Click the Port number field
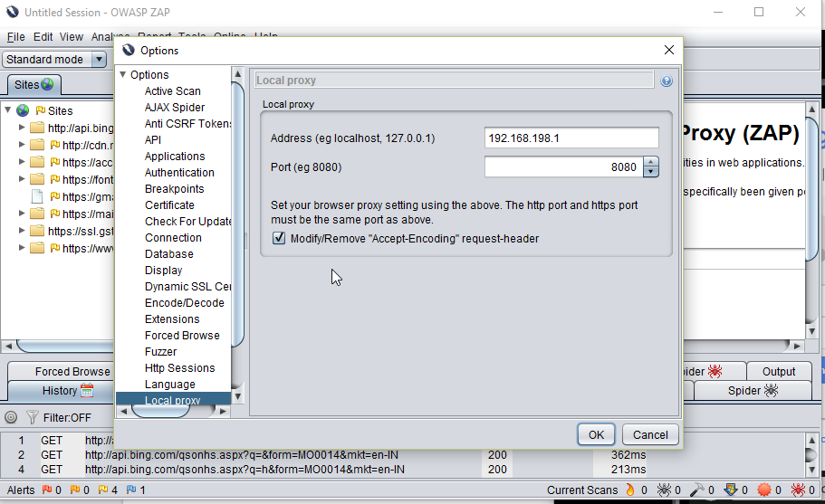 tap(563, 167)
